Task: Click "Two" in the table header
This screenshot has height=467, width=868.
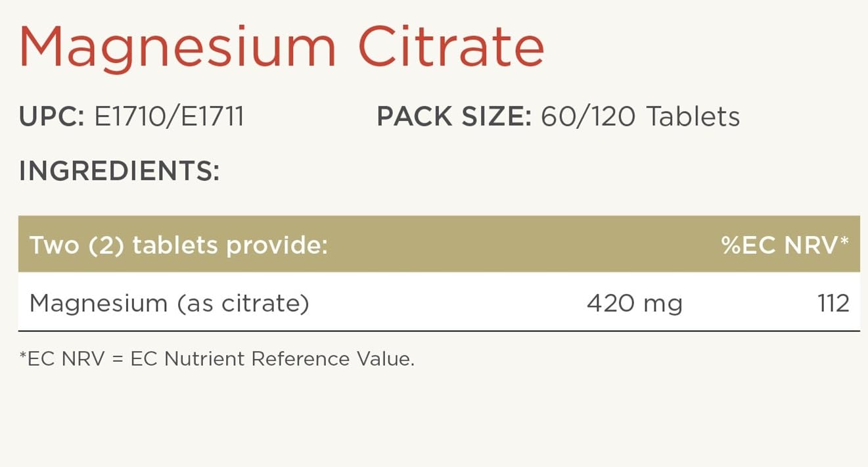Action: [54, 245]
